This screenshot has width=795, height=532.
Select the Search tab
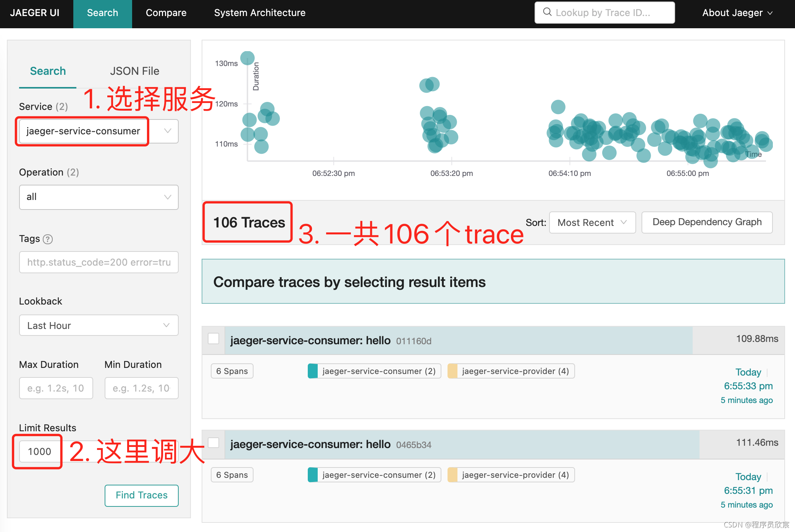pyautogui.click(x=47, y=70)
